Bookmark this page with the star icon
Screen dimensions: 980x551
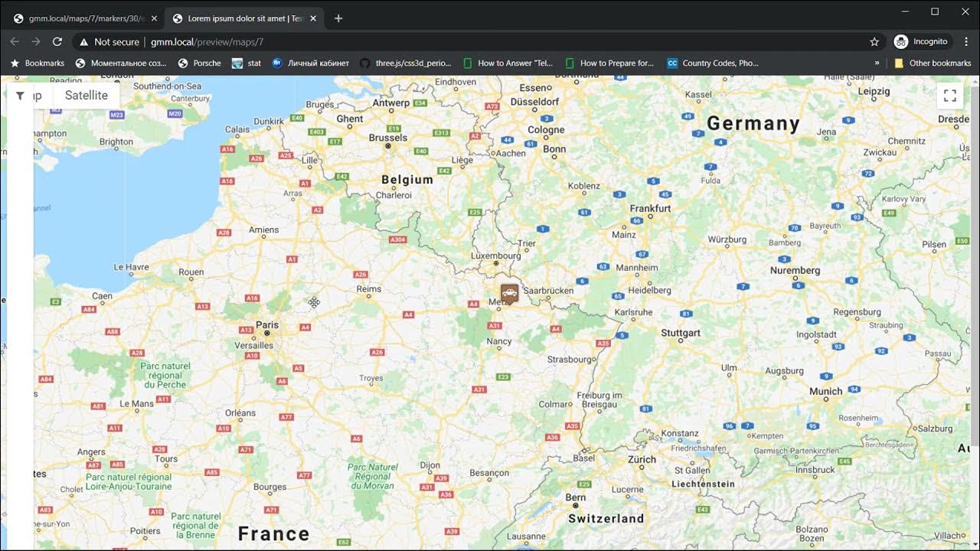tap(874, 41)
